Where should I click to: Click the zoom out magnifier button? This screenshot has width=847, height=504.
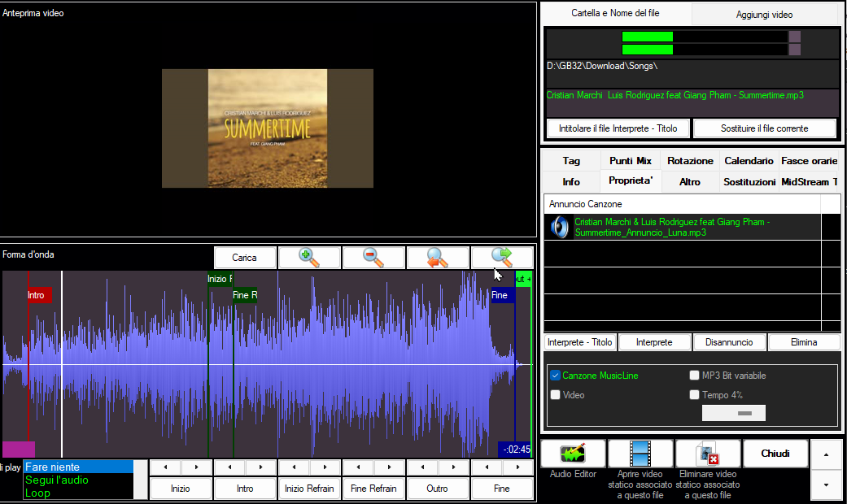(373, 258)
